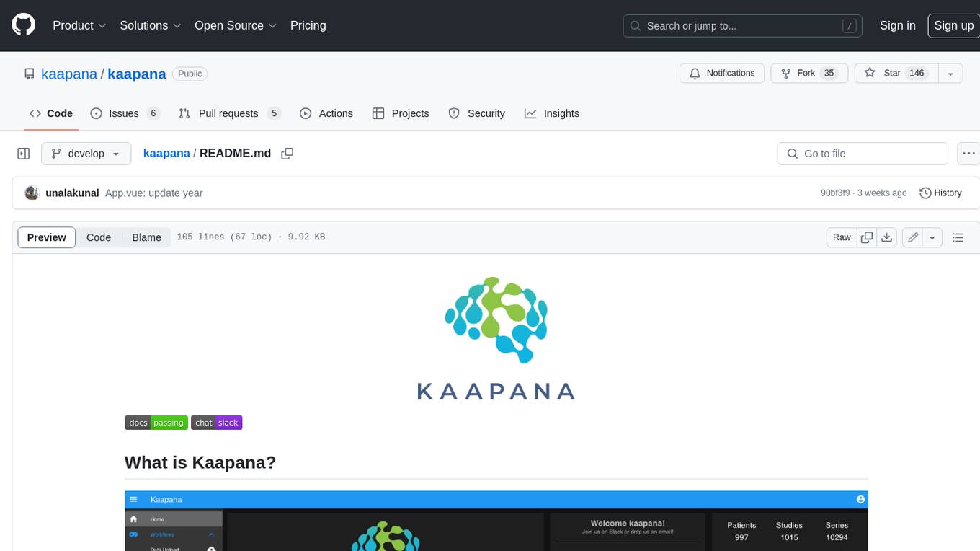Click the Pull requests count badge 5

[274, 113]
